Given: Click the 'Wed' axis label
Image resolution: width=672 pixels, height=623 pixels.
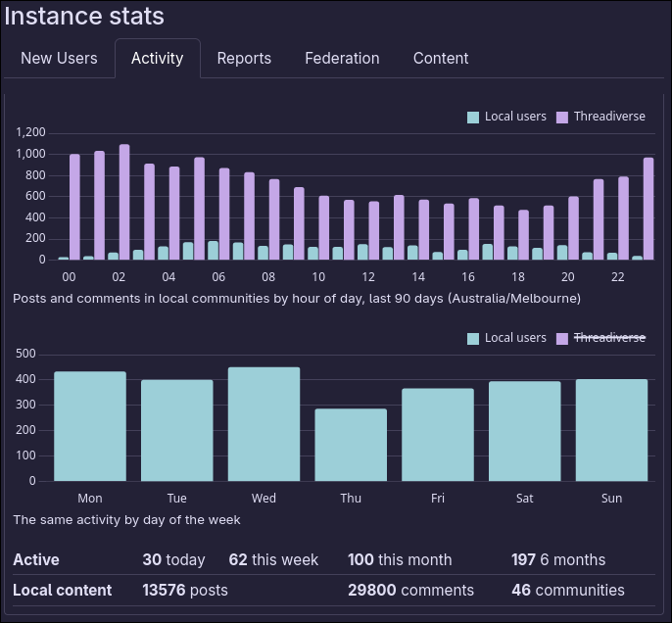Looking at the screenshot, I should click(x=264, y=499).
